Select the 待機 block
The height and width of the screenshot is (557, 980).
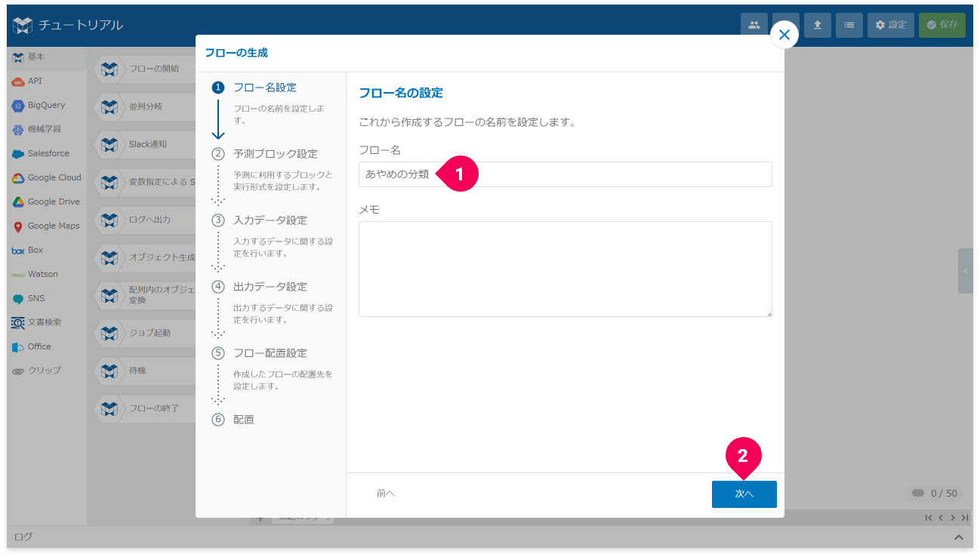145,371
